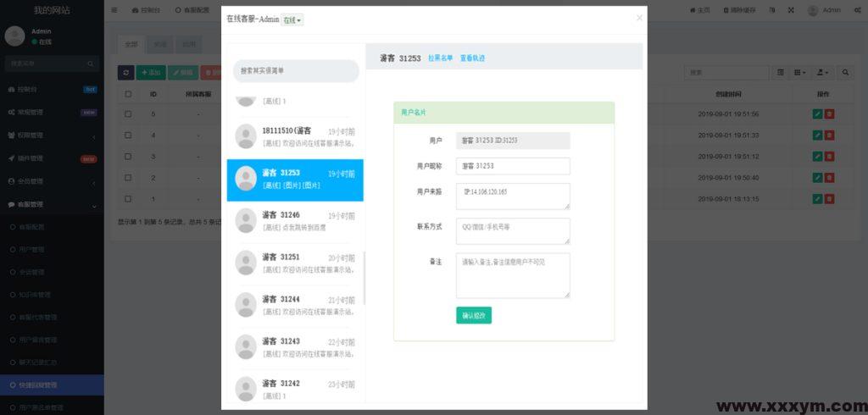Viewport: 868px width, 415px height.
Task: Click the list view toggle icon
Action: tap(781, 74)
